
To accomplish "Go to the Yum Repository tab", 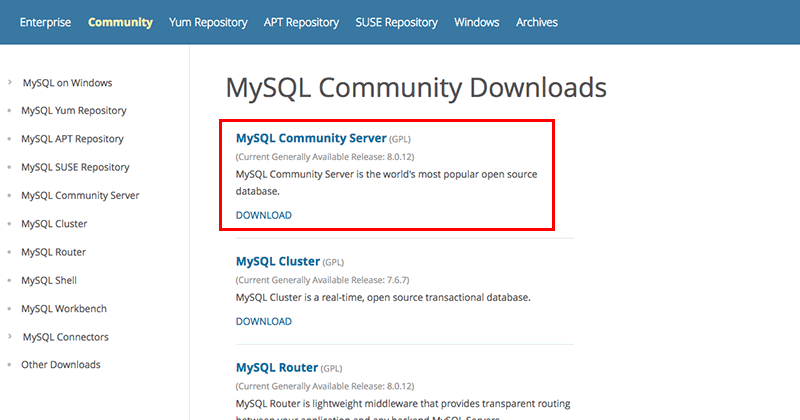I will [208, 22].
